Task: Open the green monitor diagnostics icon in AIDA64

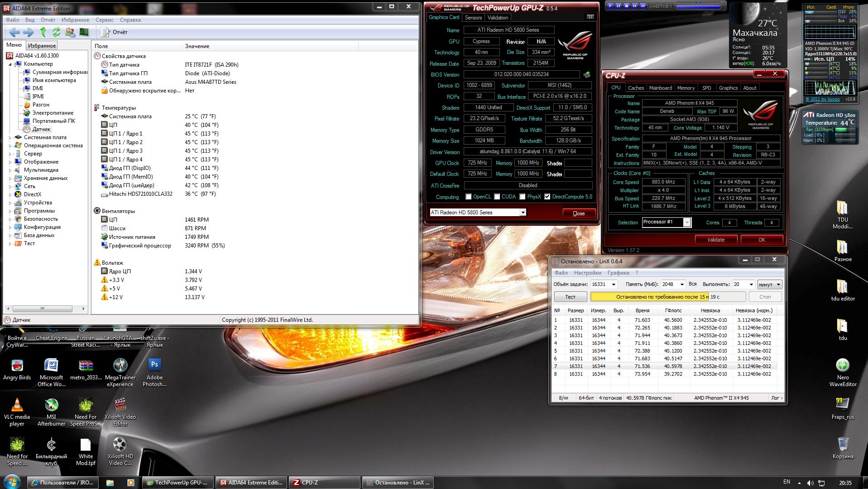Action: [x=84, y=32]
